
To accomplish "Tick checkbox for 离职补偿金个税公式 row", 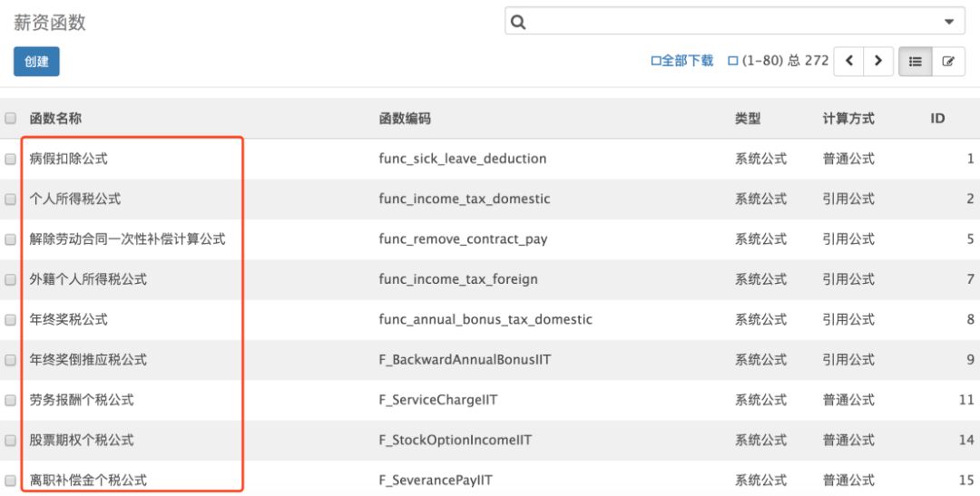I will [x=11, y=480].
